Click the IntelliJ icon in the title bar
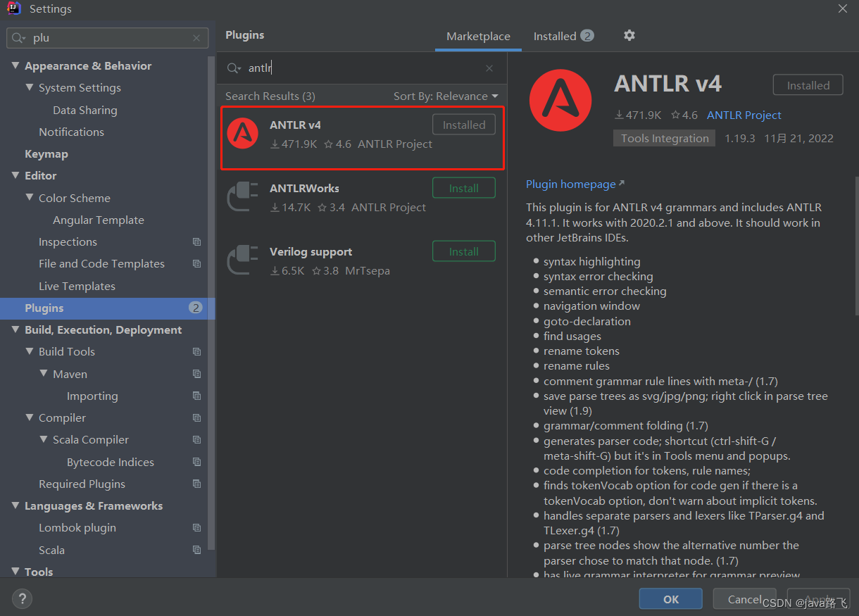 (13, 8)
